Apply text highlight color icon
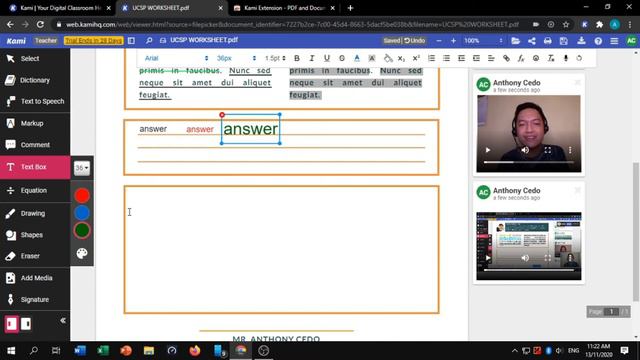The width and height of the screenshot is (640, 360). point(372,58)
